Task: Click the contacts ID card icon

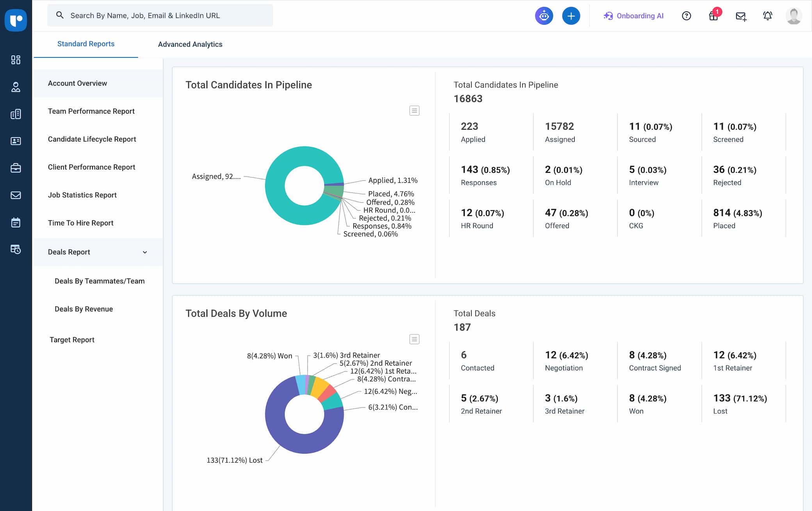Action: coord(16,141)
